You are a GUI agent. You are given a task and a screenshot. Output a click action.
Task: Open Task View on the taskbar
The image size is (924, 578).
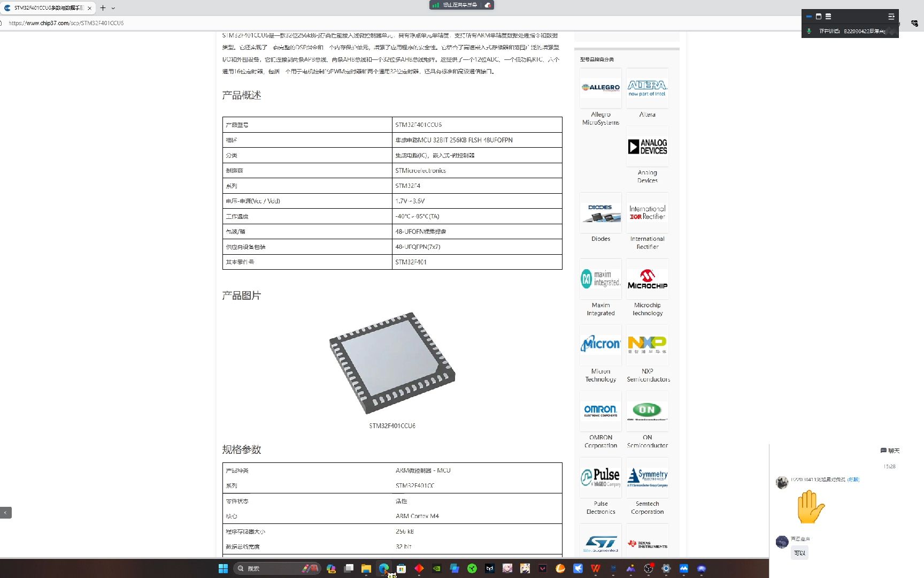pyautogui.click(x=349, y=568)
